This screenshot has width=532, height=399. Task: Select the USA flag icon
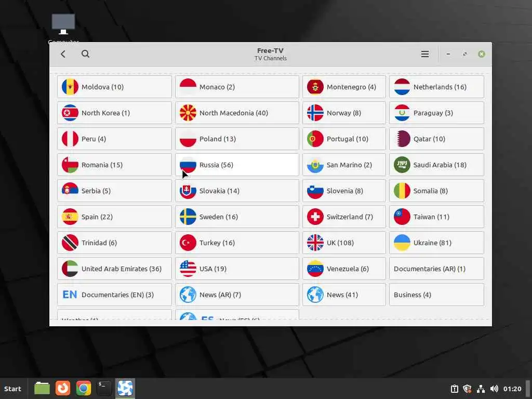coord(188,269)
